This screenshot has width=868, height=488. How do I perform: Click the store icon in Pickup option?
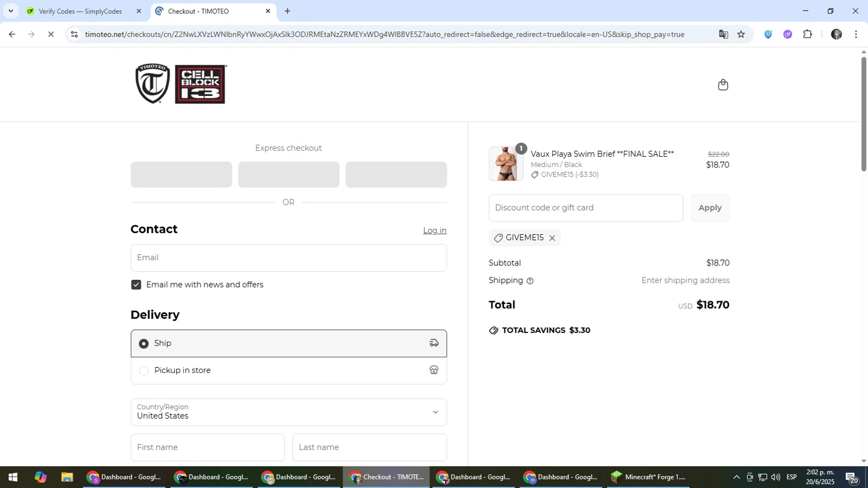pos(434,371)
